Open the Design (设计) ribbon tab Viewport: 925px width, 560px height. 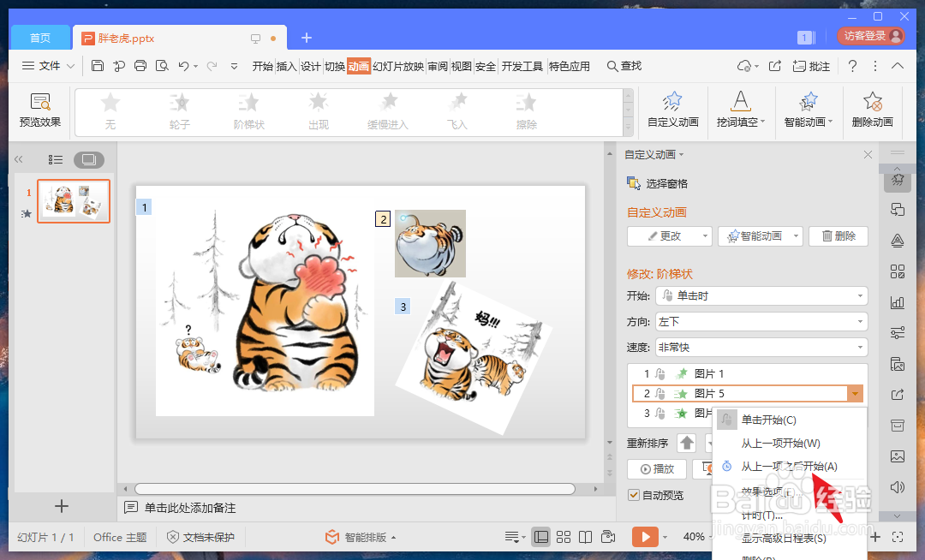pos(310,66)
